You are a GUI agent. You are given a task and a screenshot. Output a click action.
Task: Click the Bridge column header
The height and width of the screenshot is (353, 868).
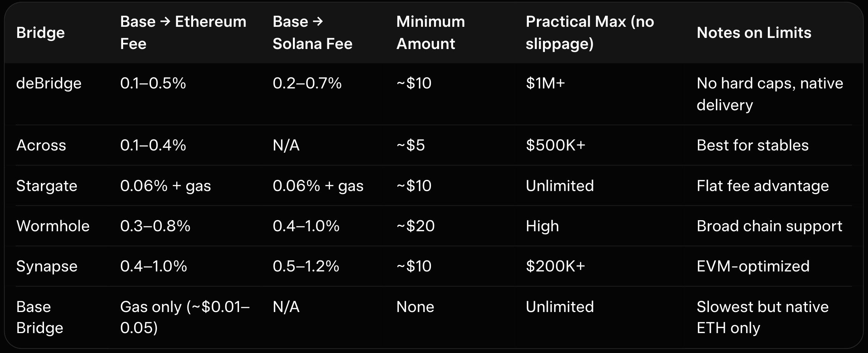coord(41,33)
